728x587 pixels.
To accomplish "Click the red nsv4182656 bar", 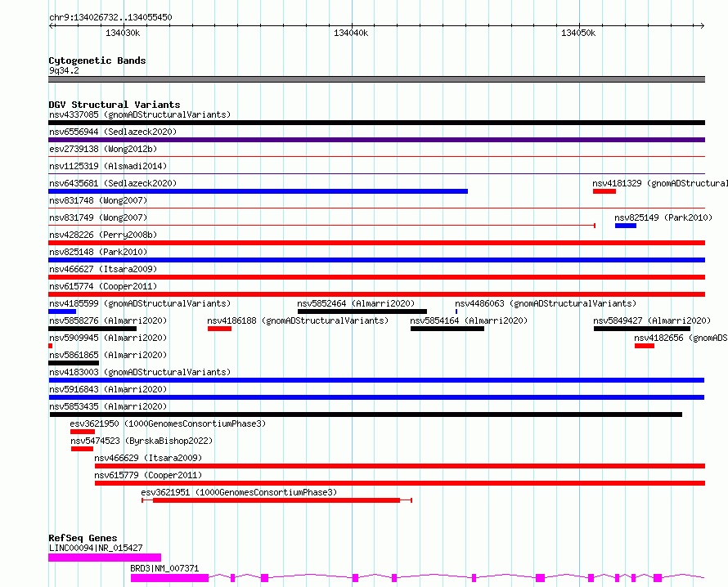I will click(645, 346).
